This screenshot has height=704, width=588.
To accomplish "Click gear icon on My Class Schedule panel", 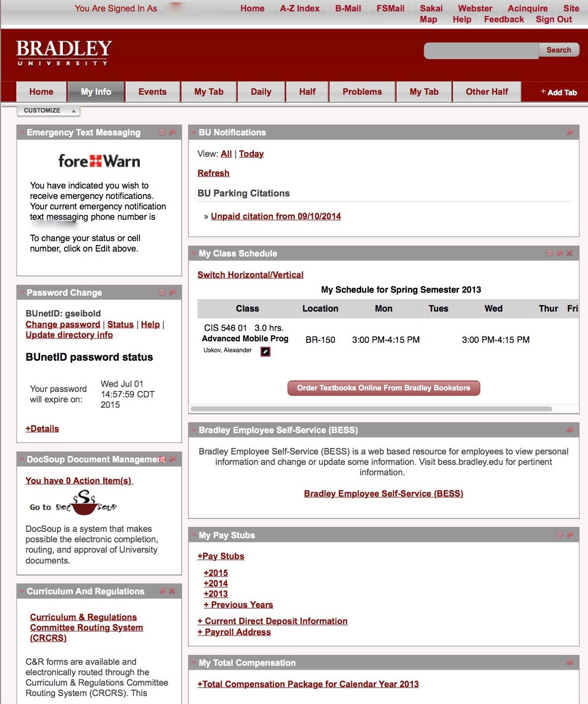I will point(550,254).
